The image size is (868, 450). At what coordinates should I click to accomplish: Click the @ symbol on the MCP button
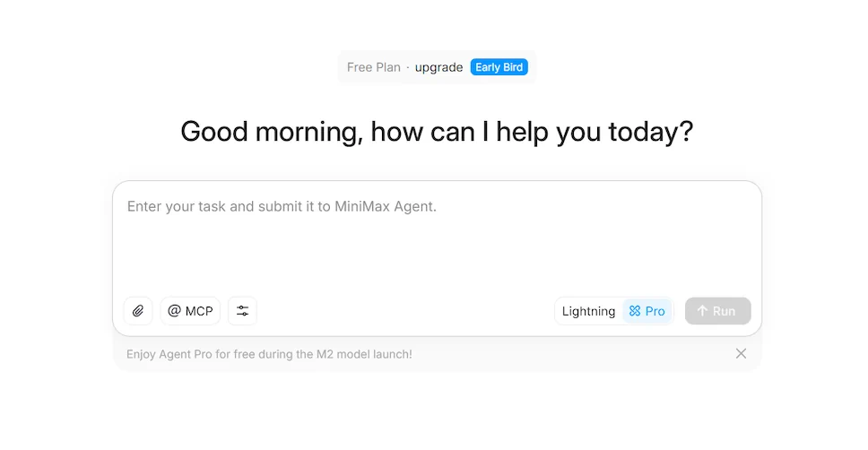[x=174, y=311]
